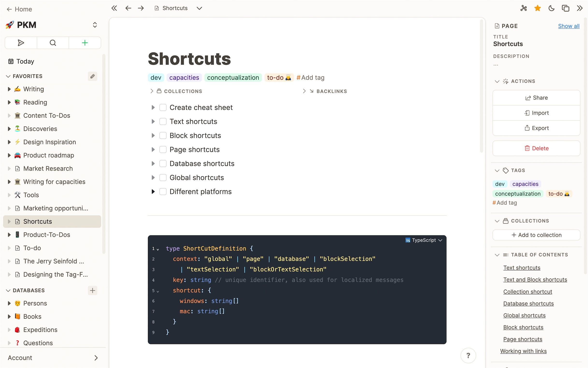
Task: Open the Show all link
Action: [x=568, y=26]
